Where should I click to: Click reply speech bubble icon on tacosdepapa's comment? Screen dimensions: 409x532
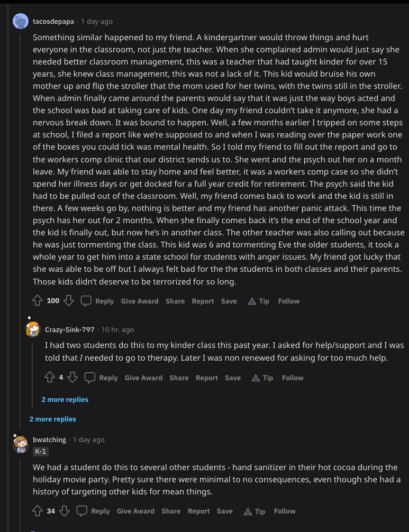(86, 301)
